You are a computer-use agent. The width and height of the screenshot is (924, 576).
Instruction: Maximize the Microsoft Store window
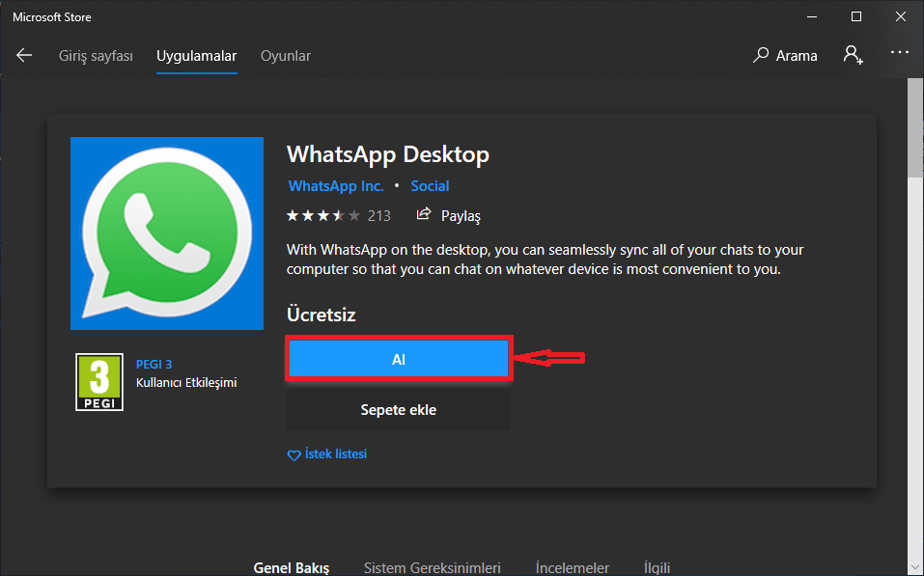(856, 16)
